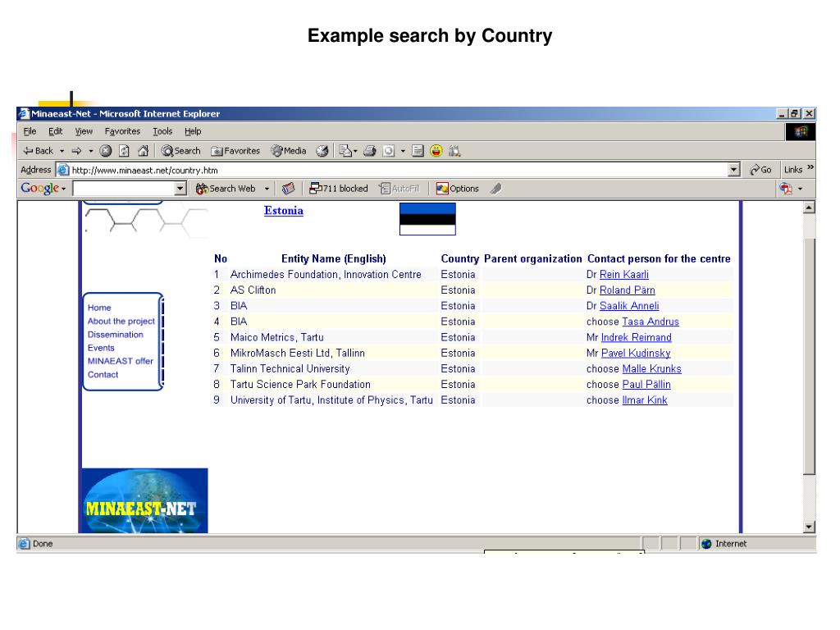Open the History icon in the toolbar
The image size is (840, 630).
click(322, 151)
